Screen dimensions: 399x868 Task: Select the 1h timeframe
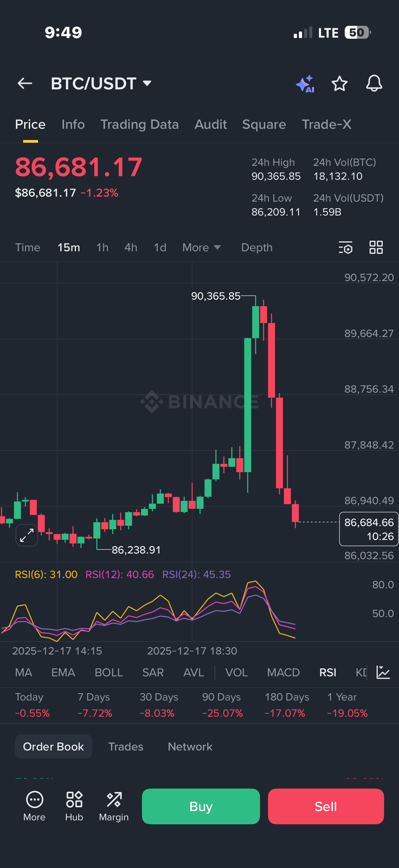point(102,248)
